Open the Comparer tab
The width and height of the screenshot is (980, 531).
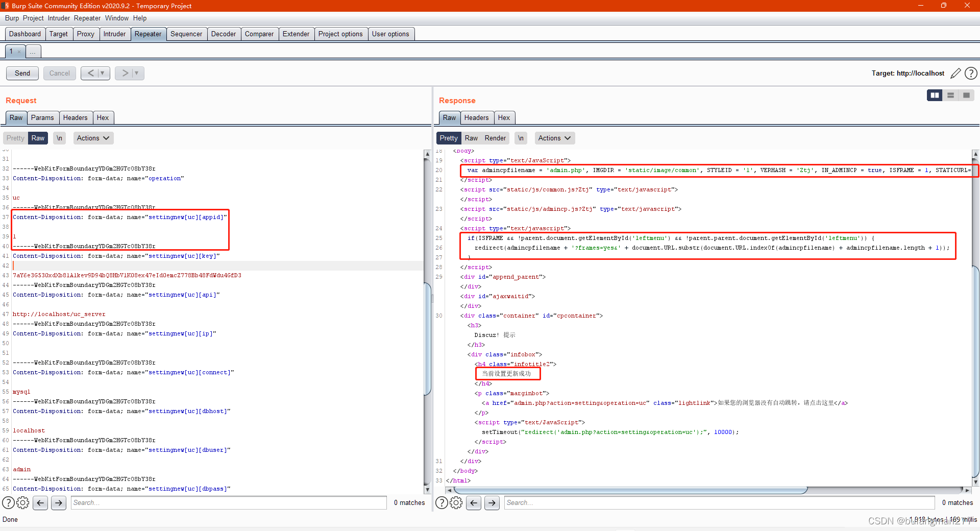[259, 34]
